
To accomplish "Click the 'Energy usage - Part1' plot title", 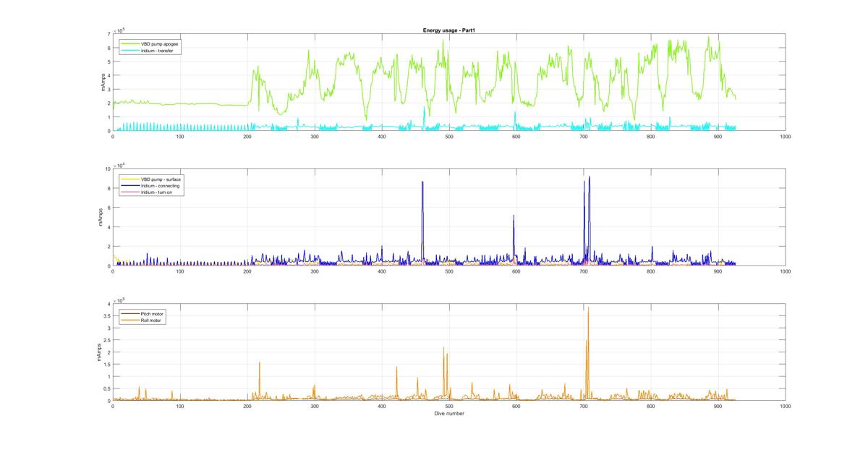I will tap(448, 30).
